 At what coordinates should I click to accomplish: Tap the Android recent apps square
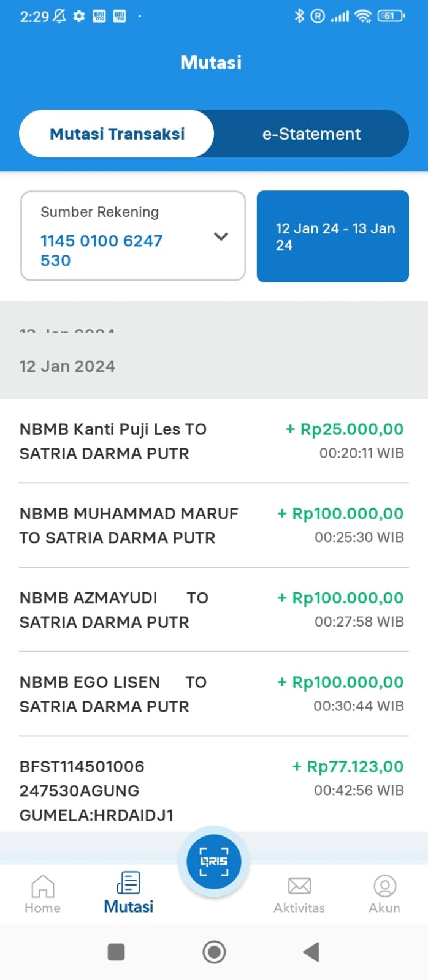coord(116,952)
